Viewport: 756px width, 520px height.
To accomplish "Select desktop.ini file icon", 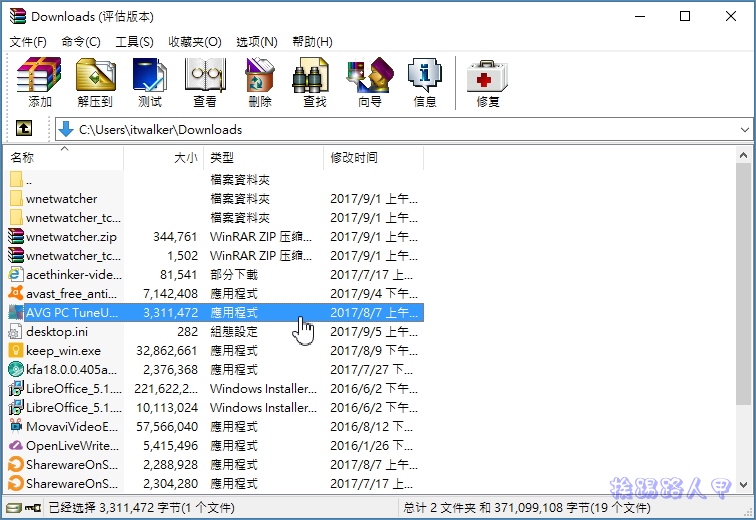I will [x=15, y=331].
